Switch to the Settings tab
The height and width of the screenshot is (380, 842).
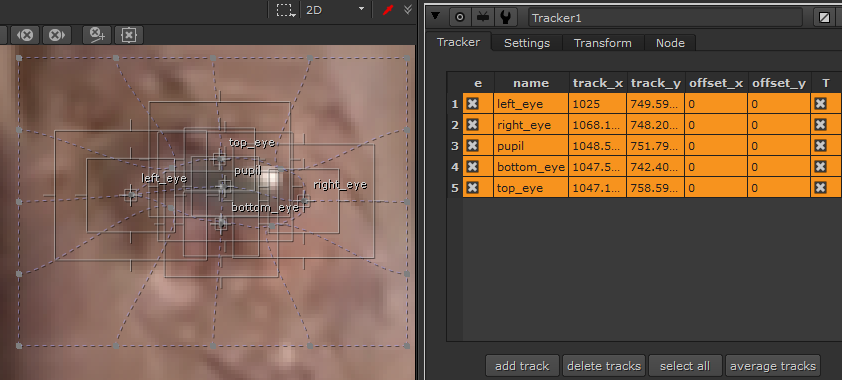click(527, 43)
